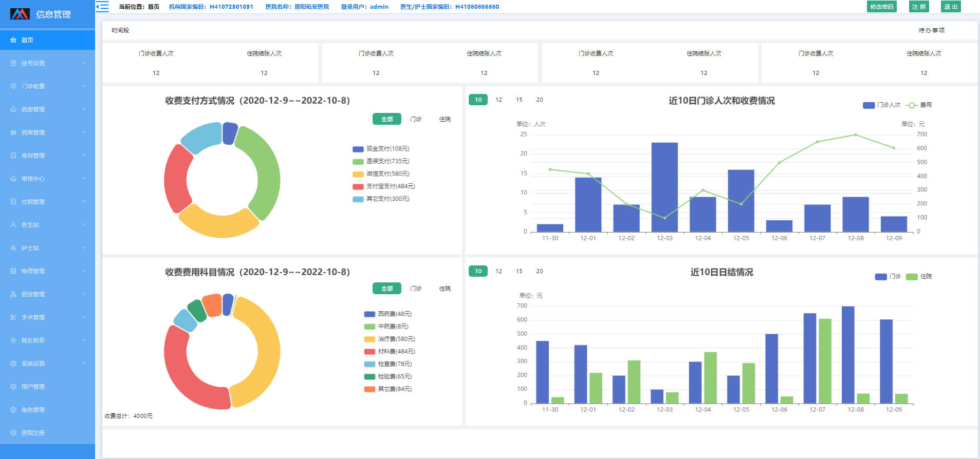
Task: Expand the 药库管理 chevron
Action: (84, 132)
